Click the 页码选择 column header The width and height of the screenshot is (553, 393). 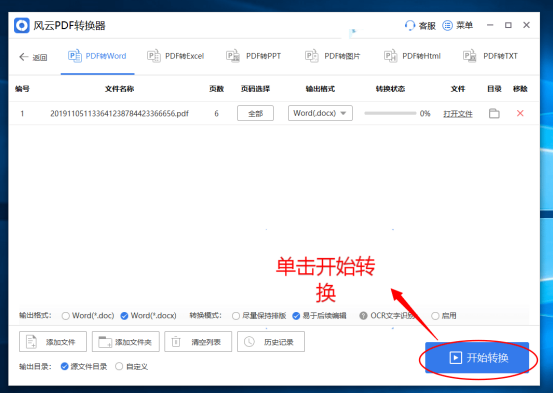tap(255, 89)
